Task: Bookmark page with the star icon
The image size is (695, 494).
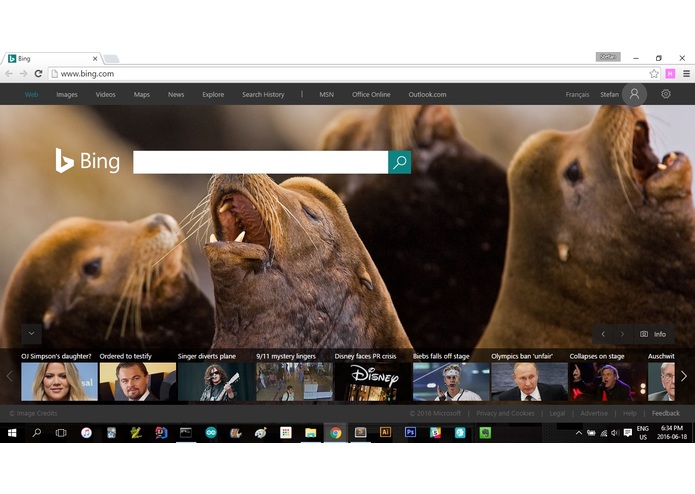Action: 654,74
